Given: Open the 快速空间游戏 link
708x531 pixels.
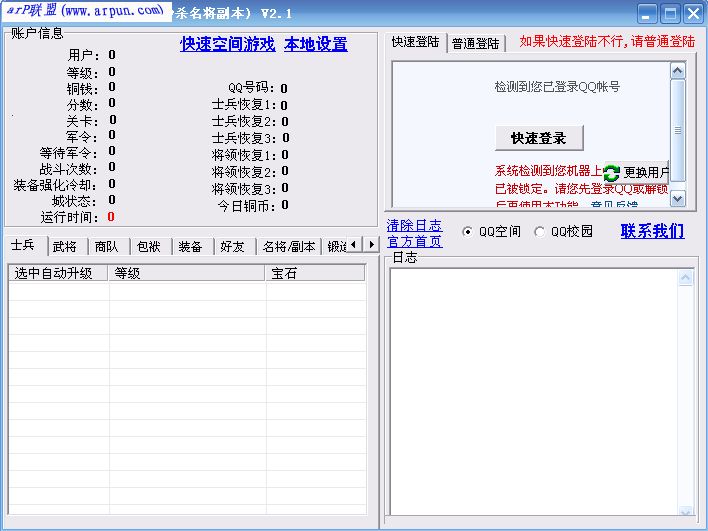Looking at the screenshot, I should 228,44.
